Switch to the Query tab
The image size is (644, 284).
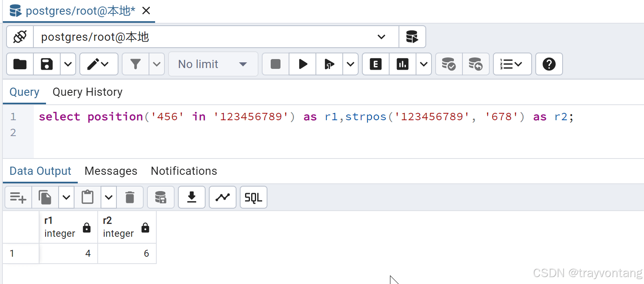tap(24, 92)
